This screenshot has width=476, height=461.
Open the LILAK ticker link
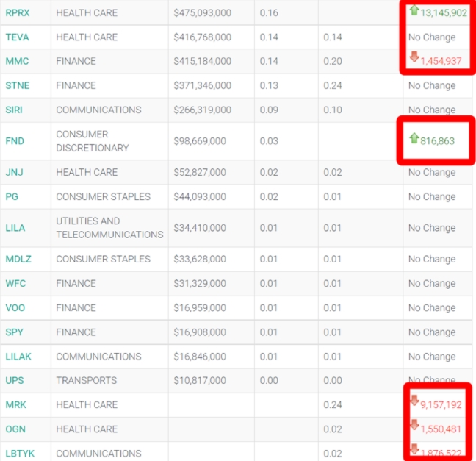click(18, 357)
